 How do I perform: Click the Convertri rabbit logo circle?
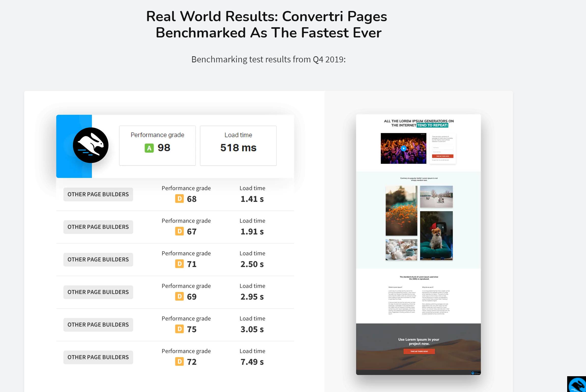pos(91,145)
